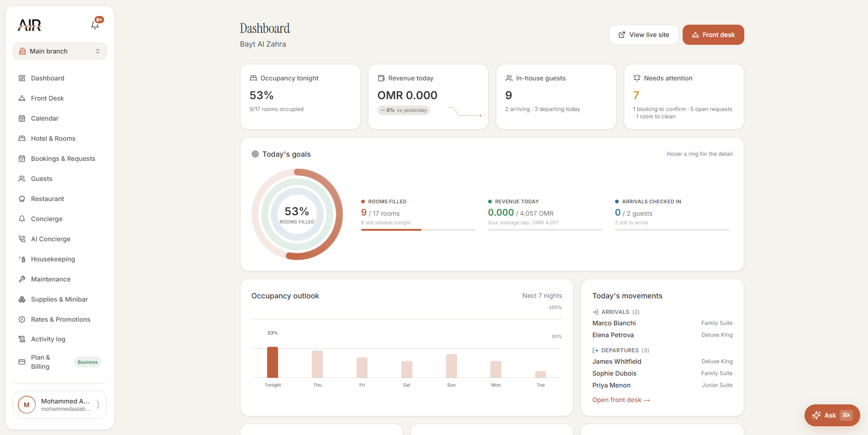Select departure James Whitfield
This screenshot has height=435, width=868.
(663, 361)
